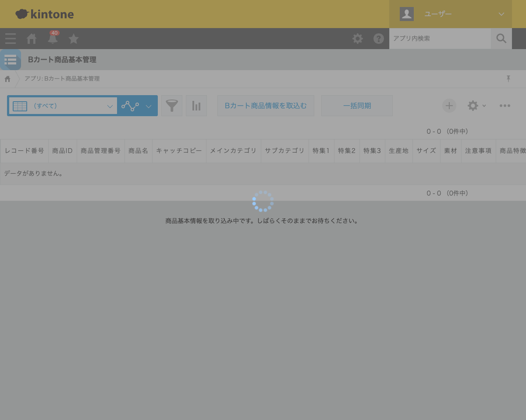Screen dimensions: 526x420
Task: Open the filter settings icon
Action: [x=172, y=105]
